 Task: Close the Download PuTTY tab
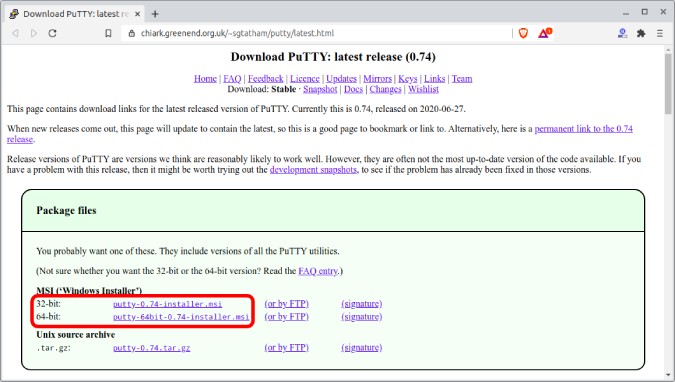pos(137,14)
